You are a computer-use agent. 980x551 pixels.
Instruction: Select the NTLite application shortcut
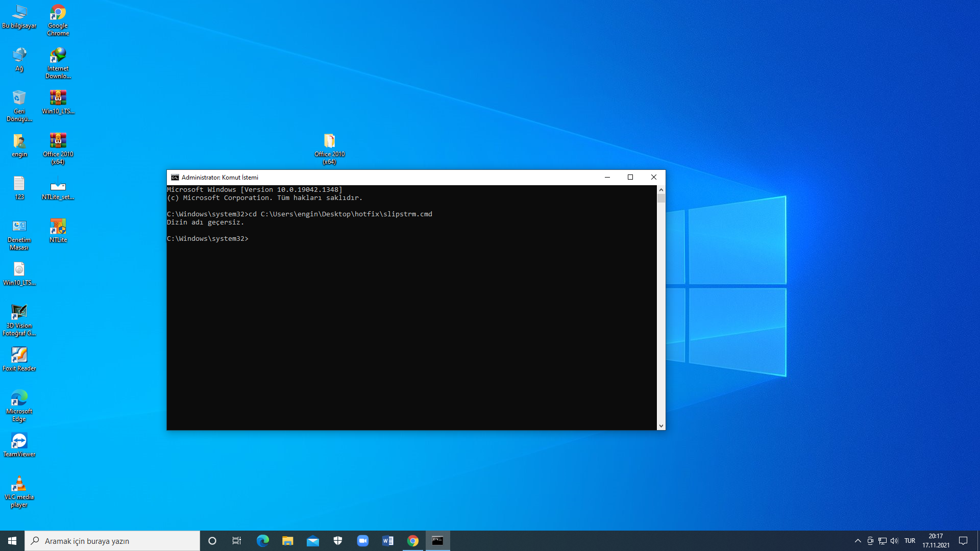pyautogui.click(x=58, y=231)
